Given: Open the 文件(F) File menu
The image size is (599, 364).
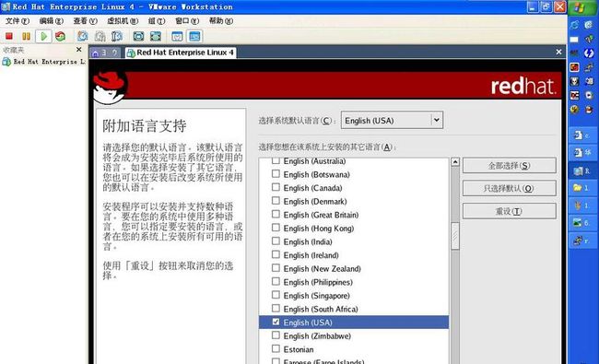Looking at the screenshot, I should 18,21.
